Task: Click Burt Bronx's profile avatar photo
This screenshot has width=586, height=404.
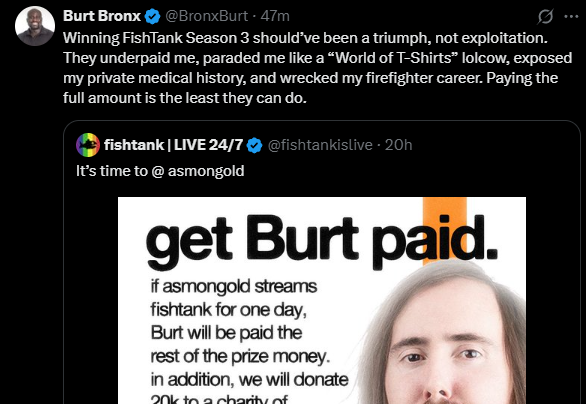Action: 35,26
